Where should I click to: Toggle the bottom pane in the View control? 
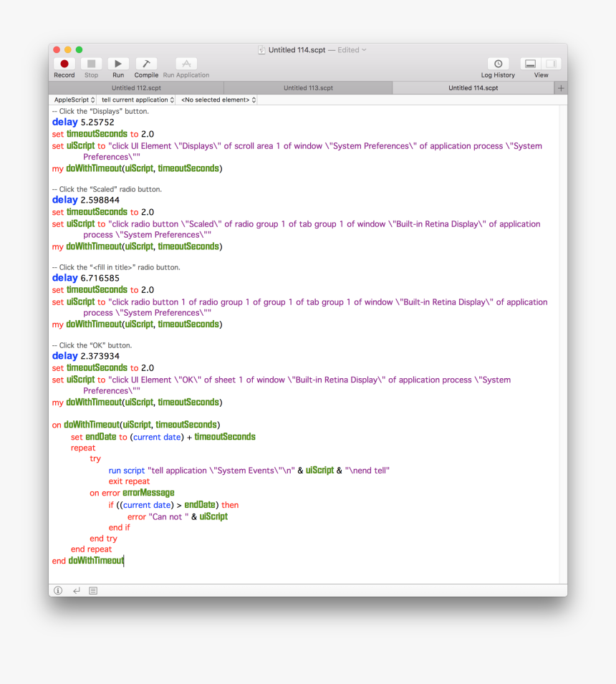click(529, 64)
